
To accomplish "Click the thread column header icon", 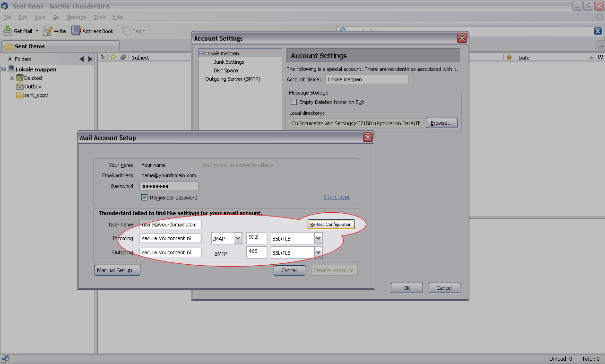I will pos(103,57).
